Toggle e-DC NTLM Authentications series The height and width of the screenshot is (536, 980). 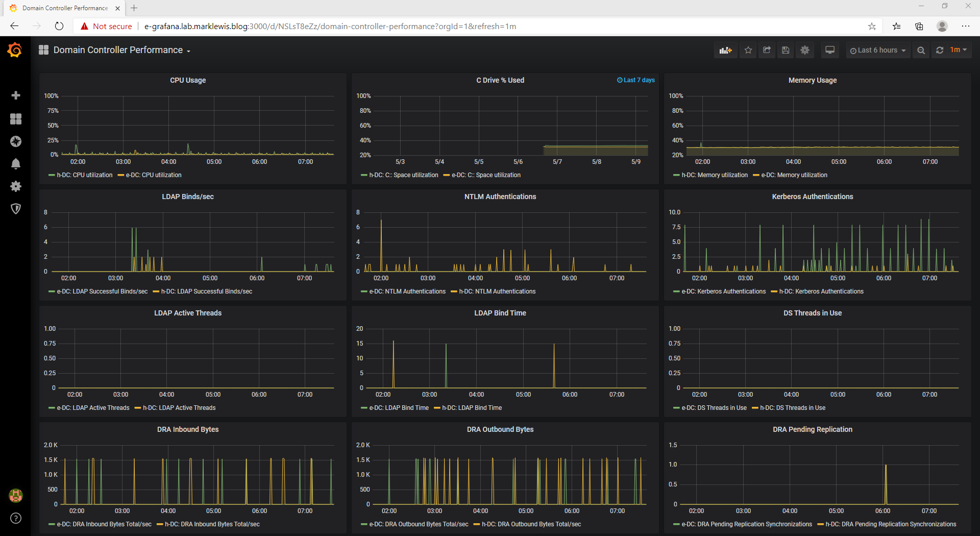[x=407, y=291]
